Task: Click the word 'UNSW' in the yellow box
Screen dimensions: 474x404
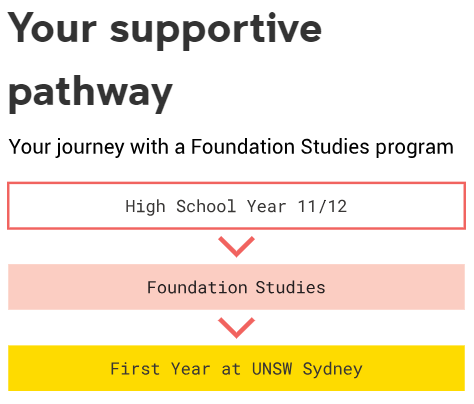Action: point(272,369)
